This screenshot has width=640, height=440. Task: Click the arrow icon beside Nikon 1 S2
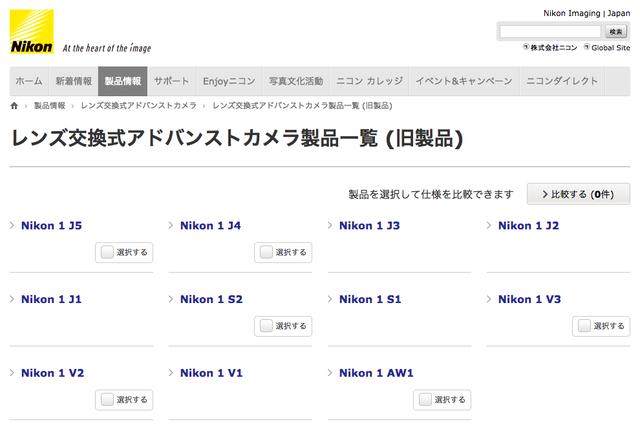[x=171, y=299]
